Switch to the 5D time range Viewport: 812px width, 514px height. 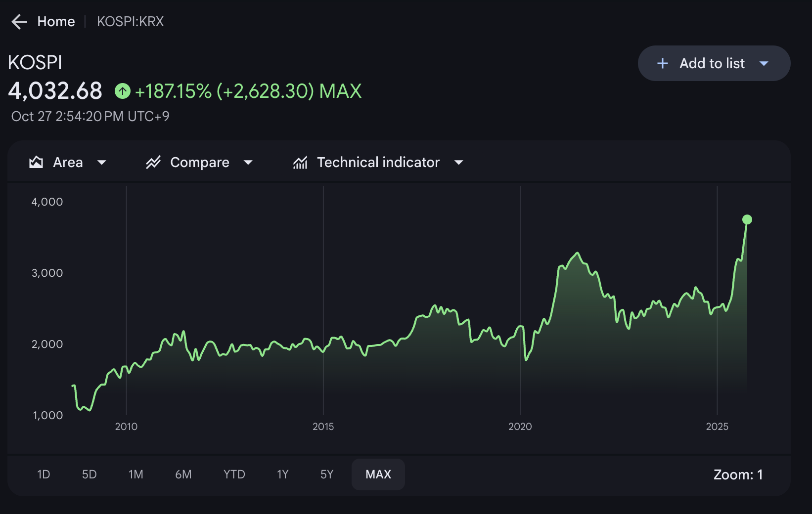[x=89, y=474]
